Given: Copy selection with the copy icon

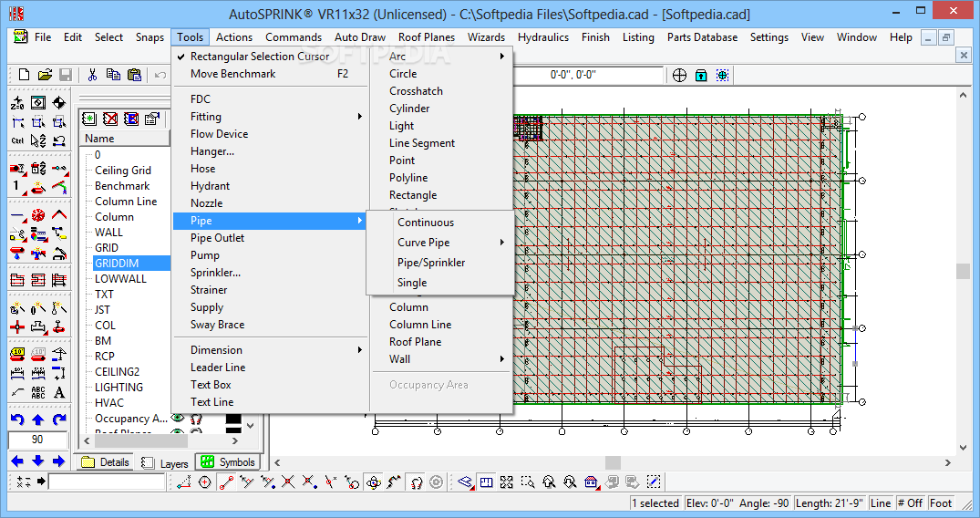Looking at the screenshot, I should 113,75.
